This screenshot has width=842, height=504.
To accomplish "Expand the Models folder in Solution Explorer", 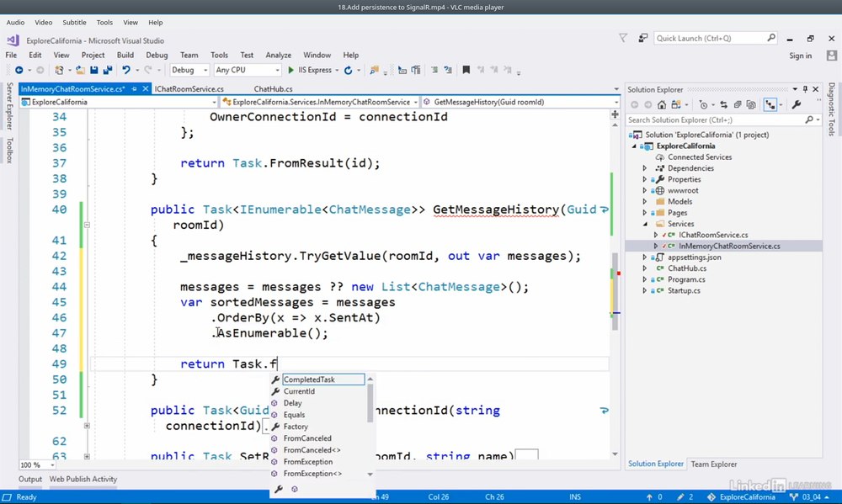I will pyautogui.click(x=645, y=202).
